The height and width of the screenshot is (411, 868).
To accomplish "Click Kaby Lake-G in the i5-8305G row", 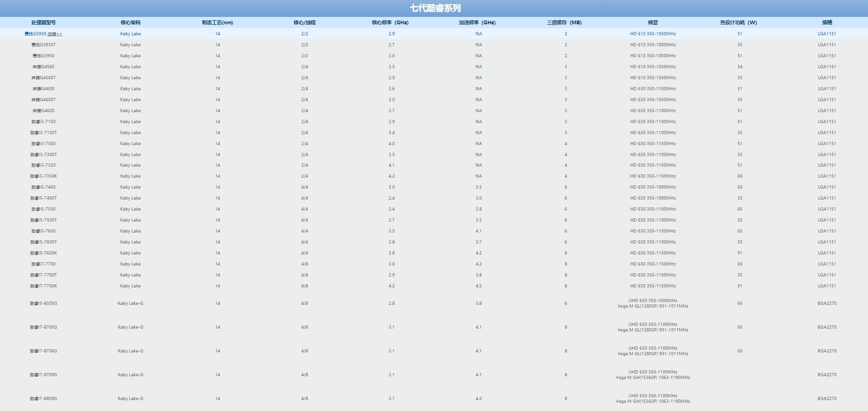I will [x=130, y=303].
